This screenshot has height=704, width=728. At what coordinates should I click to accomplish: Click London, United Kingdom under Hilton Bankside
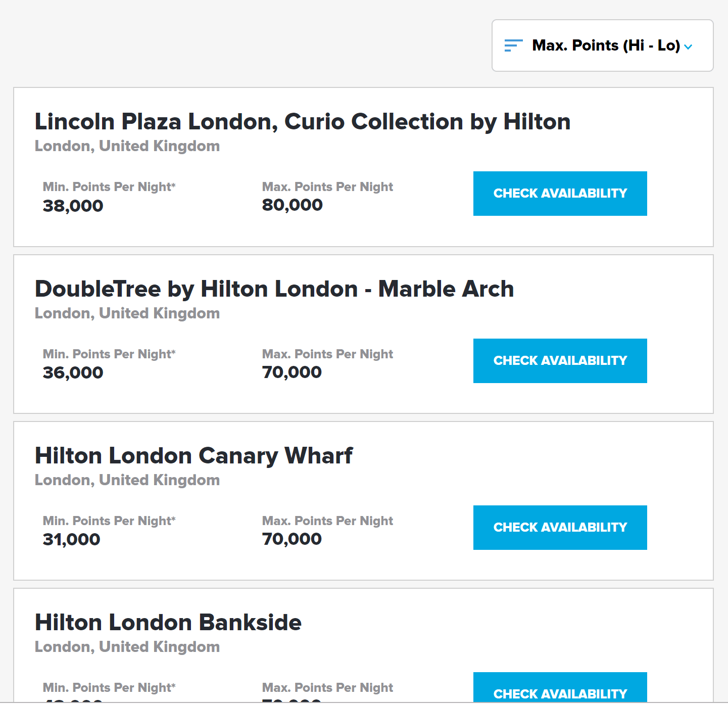click(x=127, y=646)
